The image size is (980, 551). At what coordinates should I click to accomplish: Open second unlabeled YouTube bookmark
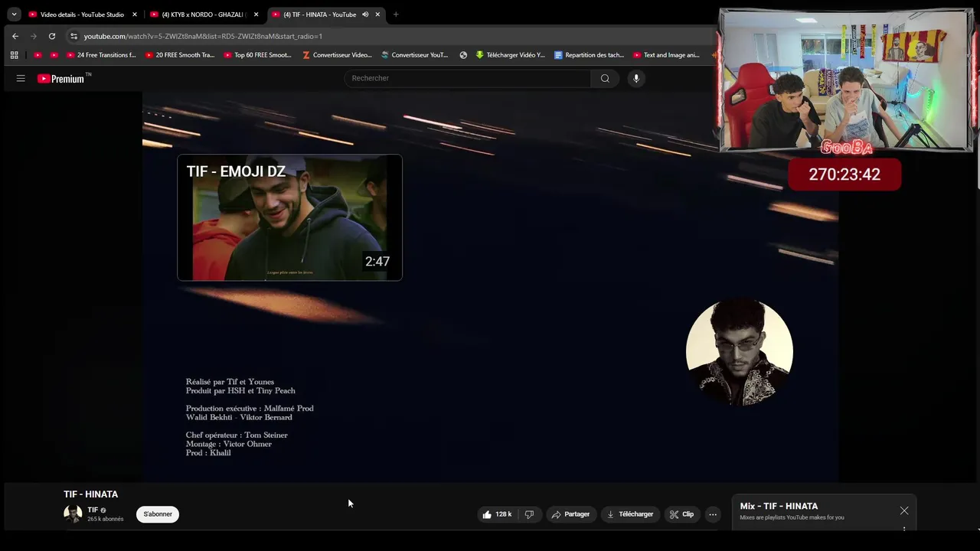coord(54,55)
